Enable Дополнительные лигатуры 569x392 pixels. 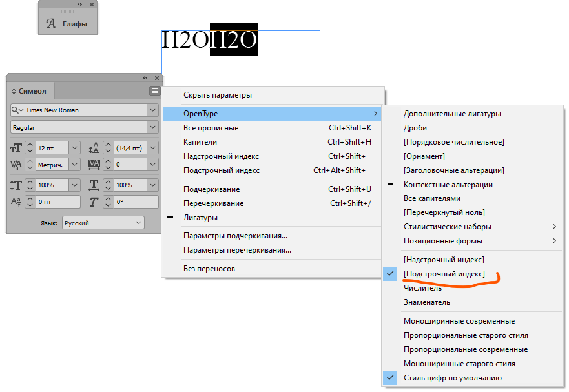[x=473, y=114]
